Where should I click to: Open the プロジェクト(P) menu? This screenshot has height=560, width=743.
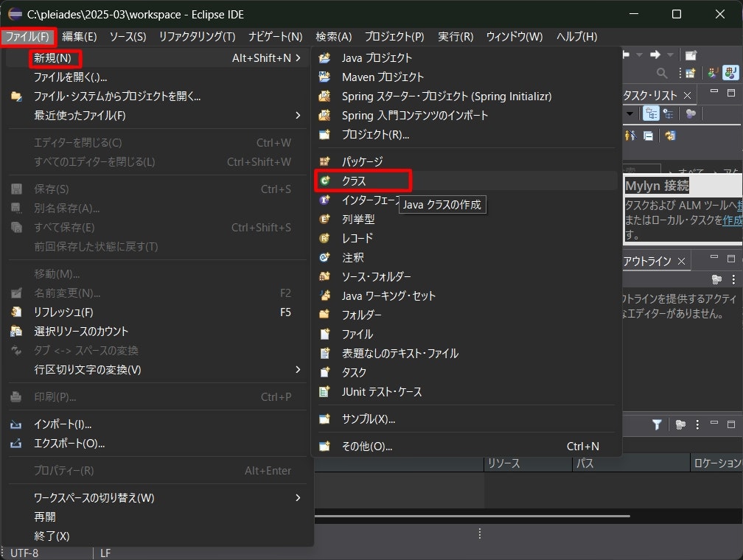point(394,37)
